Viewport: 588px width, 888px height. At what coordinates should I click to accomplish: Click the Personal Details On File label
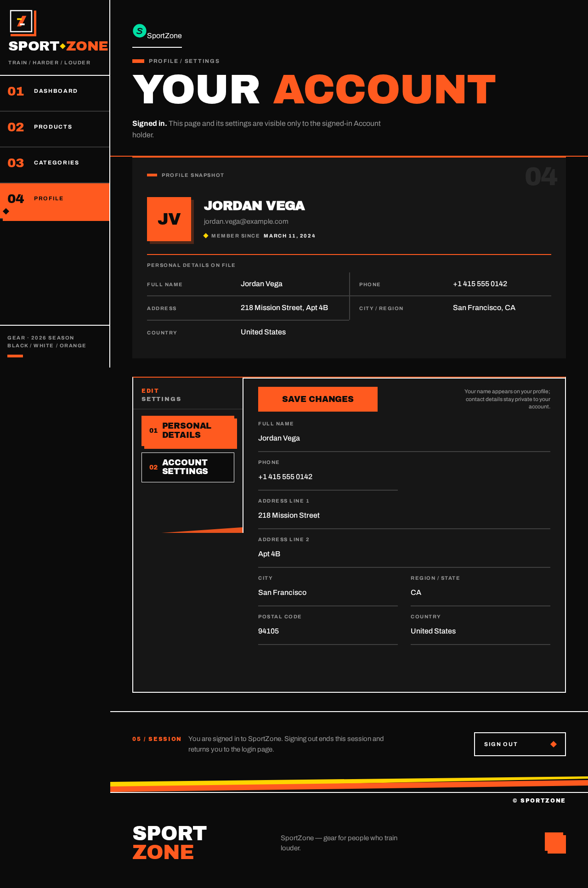point(191,265)
